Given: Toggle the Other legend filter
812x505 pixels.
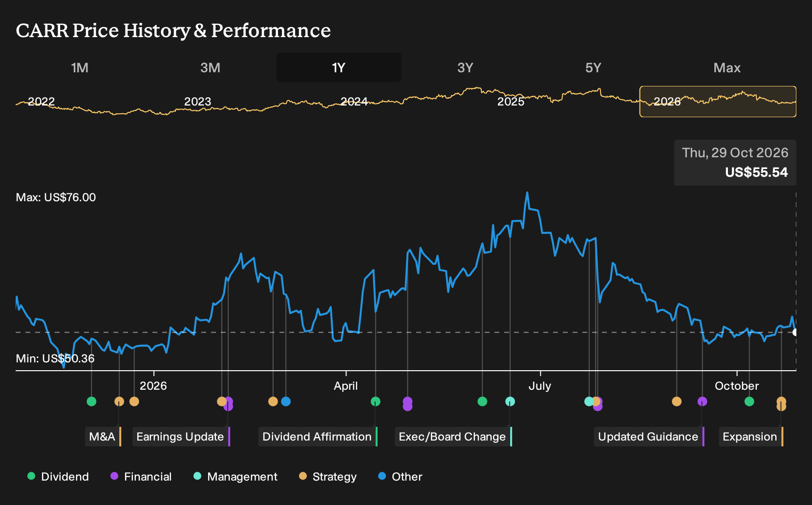Looking at the screenshot, I should [x=400, y=477].
